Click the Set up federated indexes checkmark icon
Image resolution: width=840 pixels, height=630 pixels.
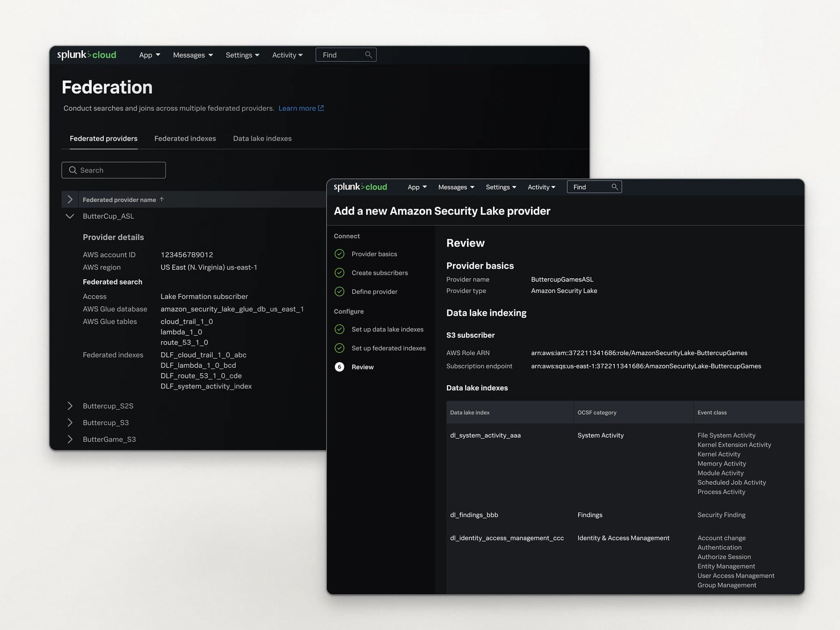tap(339, 348)
